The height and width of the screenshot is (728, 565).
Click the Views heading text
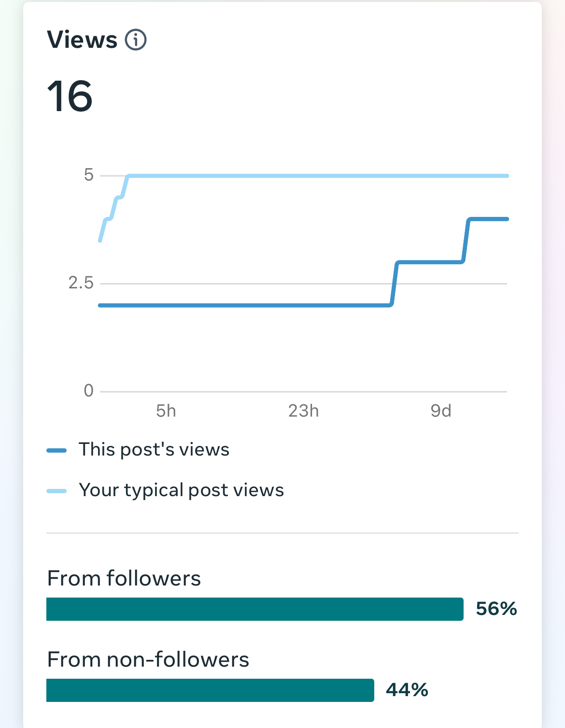tap(82, 40)
